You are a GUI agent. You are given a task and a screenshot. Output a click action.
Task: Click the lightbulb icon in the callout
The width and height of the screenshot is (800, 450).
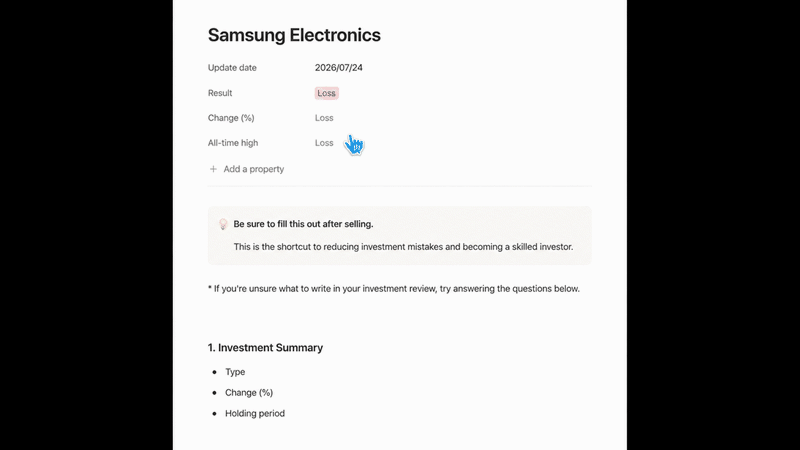(223, 224)
